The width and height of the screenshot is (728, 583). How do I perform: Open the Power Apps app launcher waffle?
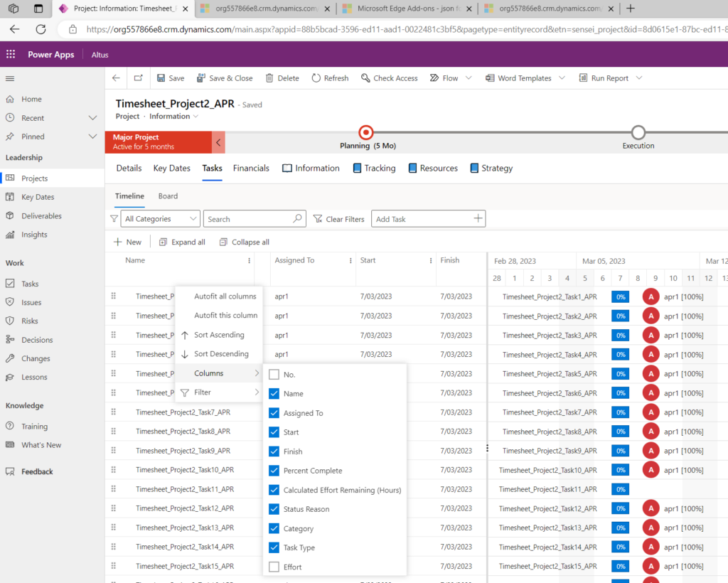(11, 54)
